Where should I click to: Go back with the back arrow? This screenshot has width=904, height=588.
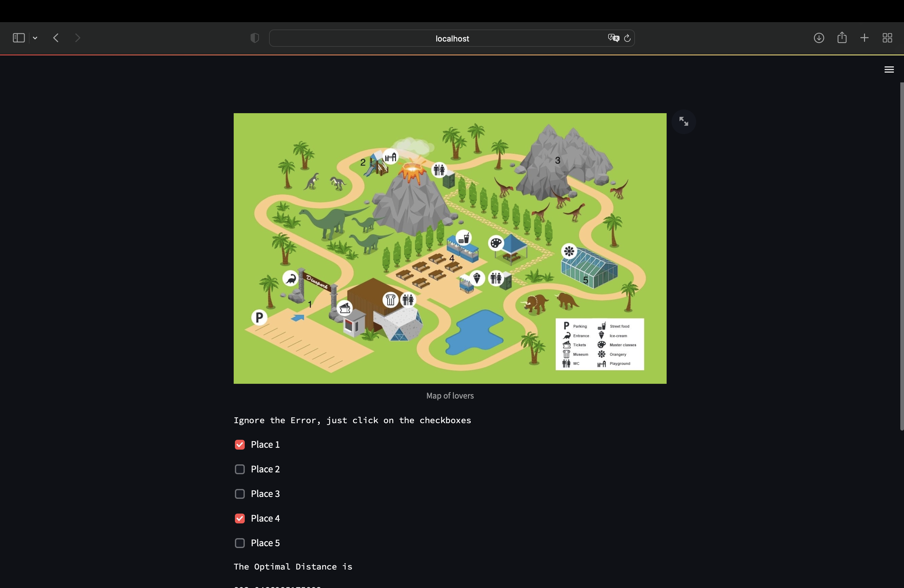pos(56,38)
